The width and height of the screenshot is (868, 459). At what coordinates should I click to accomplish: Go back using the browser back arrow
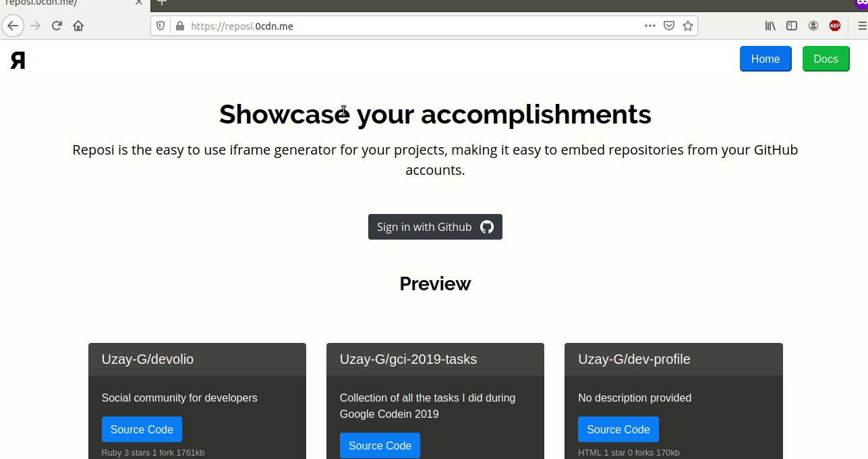(13, 26)
